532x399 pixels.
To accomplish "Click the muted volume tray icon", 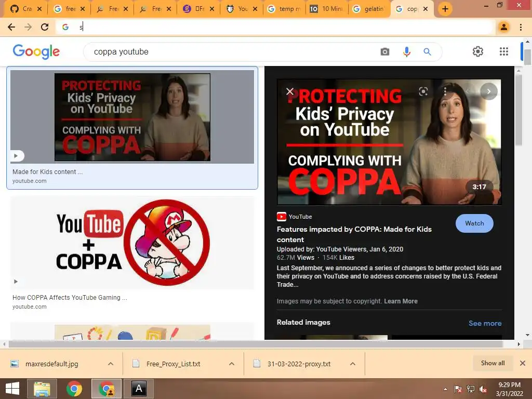I will tap(483, 389).
